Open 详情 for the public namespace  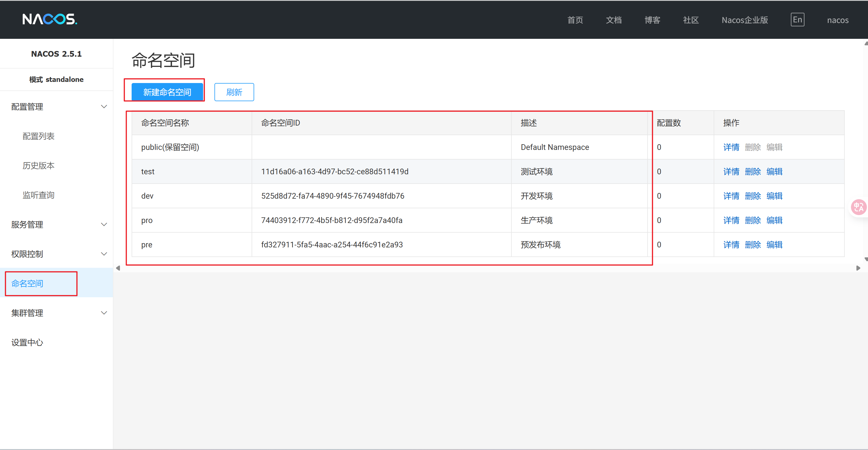coord(731,147)
